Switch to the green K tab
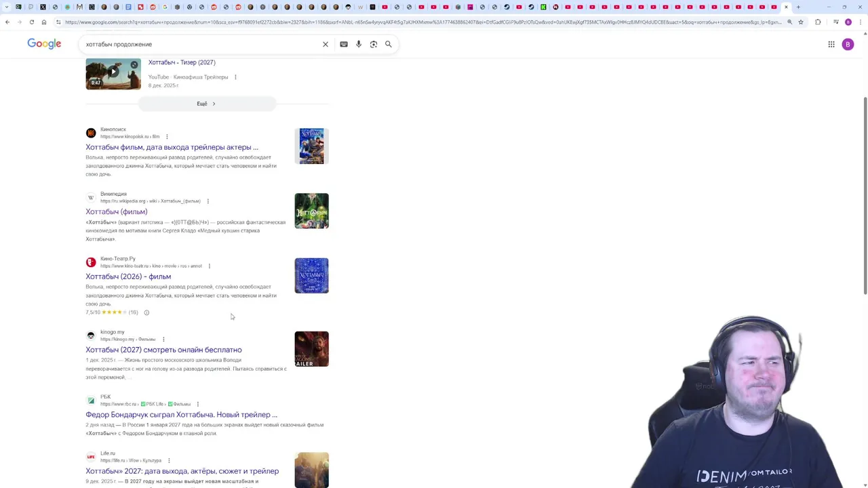The height and width of the screenshot is (488, 868). click(543, 7)
